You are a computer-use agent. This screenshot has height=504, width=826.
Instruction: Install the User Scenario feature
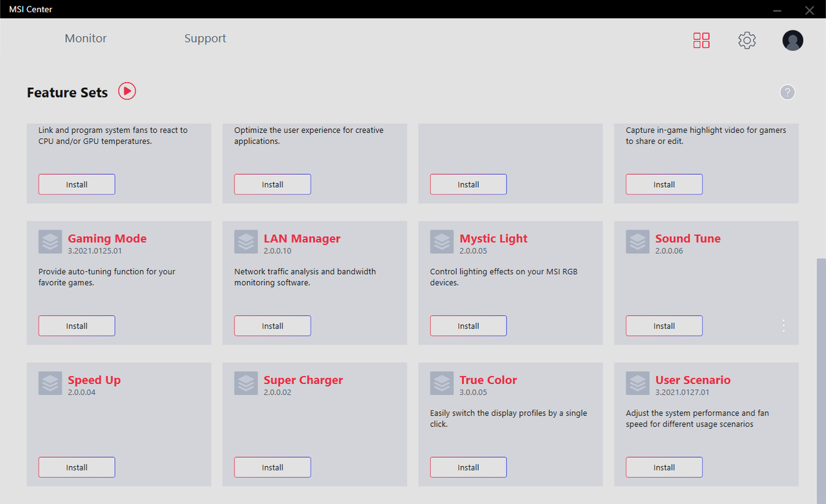click(664, 467)
